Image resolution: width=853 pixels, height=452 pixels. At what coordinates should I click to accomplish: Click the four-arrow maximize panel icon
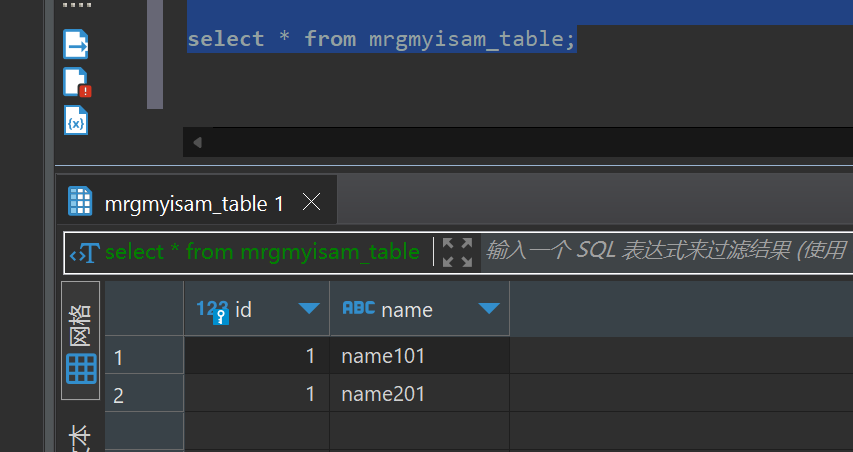click(457, 252)
